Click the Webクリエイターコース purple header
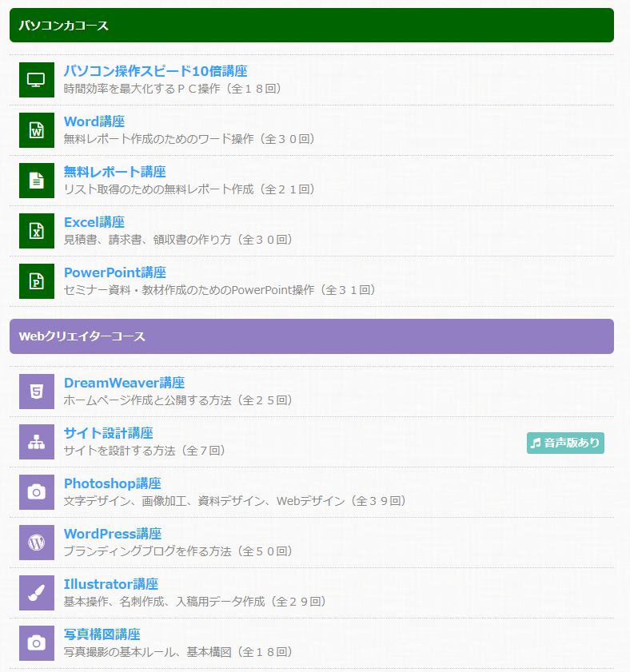The width and height of the screenshot is (630, 672). (x=312, y=336)
